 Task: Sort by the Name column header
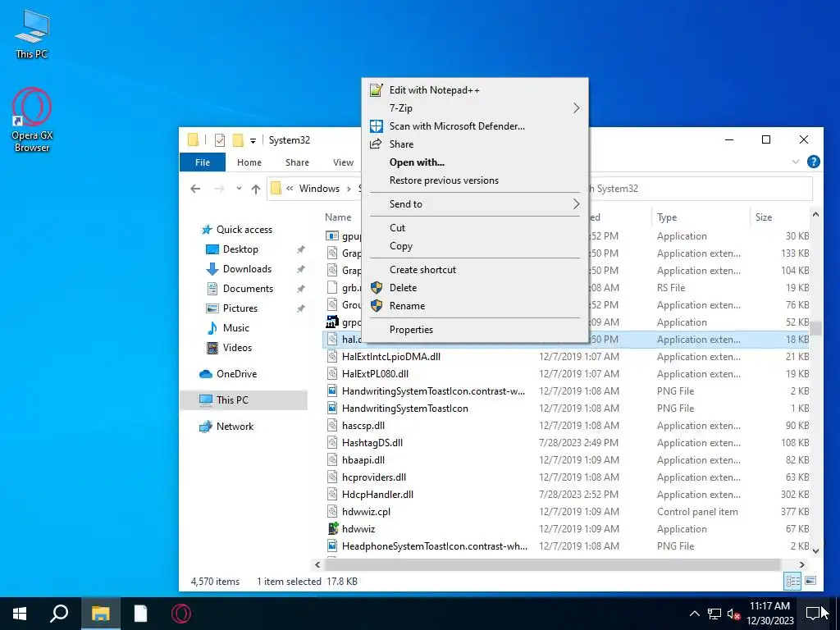[338, 217]
